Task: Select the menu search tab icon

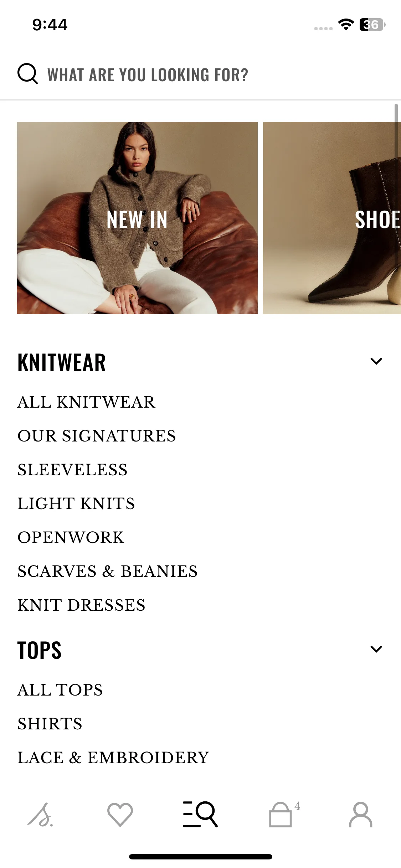Action: [200, 814]
